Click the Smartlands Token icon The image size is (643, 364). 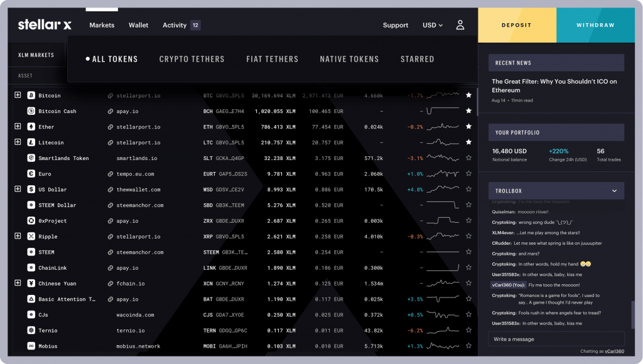coord(31,158)
